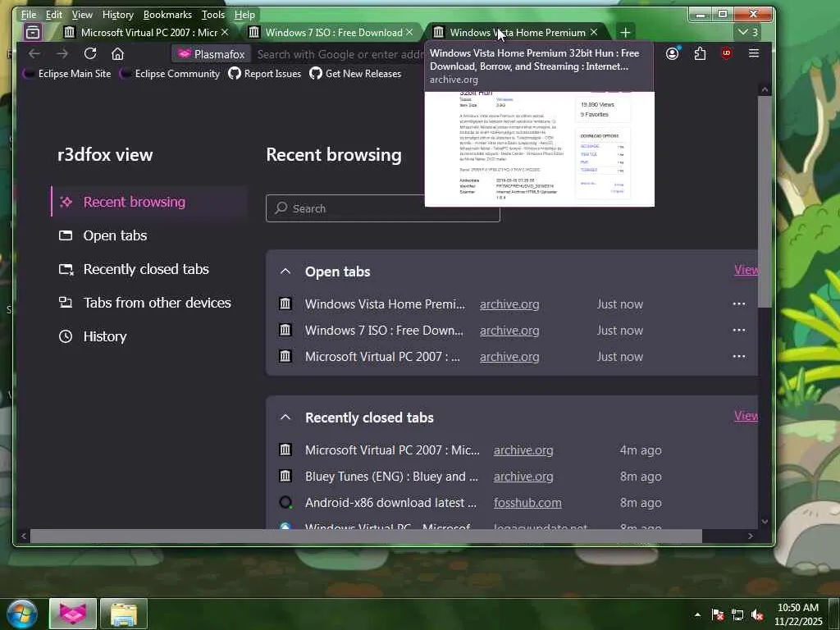The image size is (840, 630).
Task: Go forward with the forward arrow
Action: 62,53
